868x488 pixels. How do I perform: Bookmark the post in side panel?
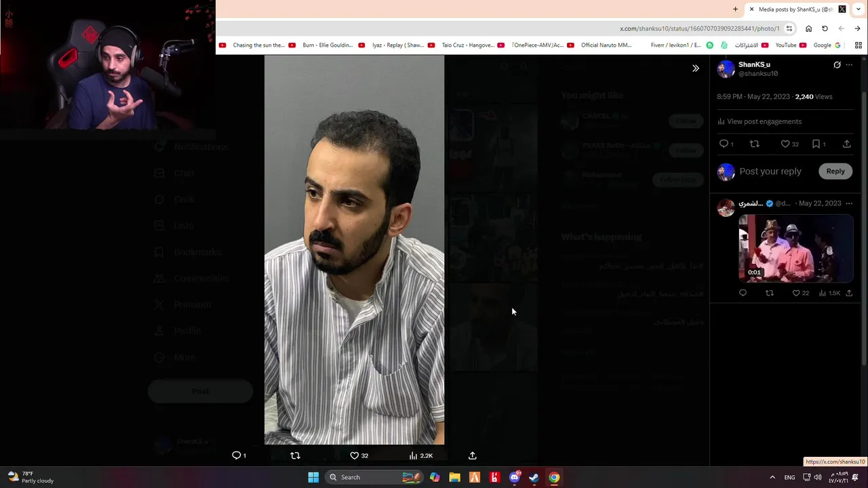[x=816, y=144]
